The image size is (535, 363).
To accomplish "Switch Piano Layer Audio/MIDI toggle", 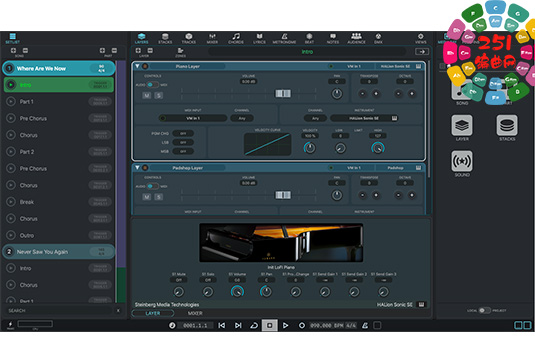I will coord(152,85).
